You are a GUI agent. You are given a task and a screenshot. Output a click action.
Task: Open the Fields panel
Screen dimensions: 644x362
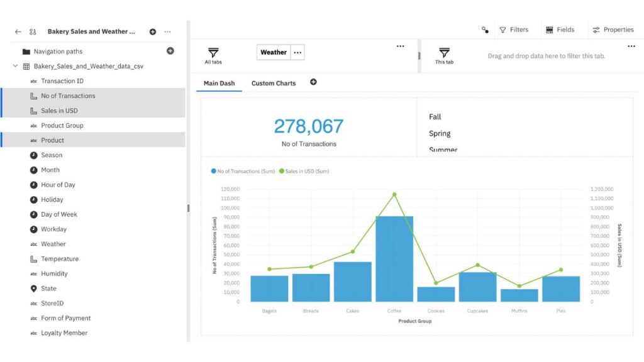pos(560,30)
